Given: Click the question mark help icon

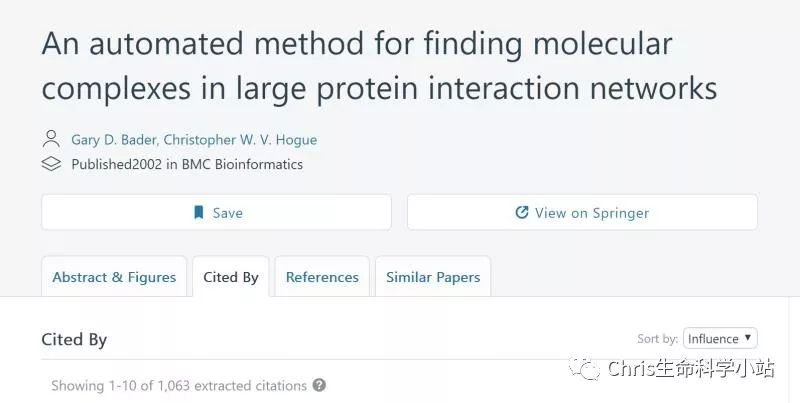Looking at the screenshot, I should (319, 385).
